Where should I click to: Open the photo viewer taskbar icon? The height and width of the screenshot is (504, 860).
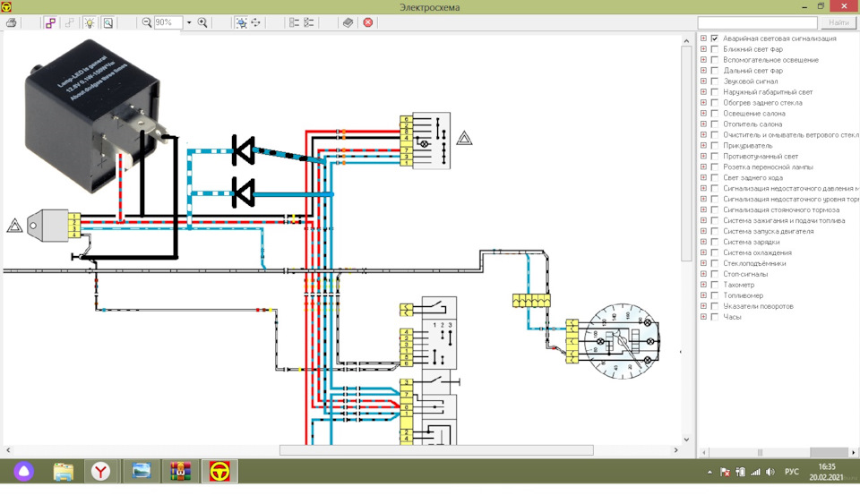pos(141,471)
